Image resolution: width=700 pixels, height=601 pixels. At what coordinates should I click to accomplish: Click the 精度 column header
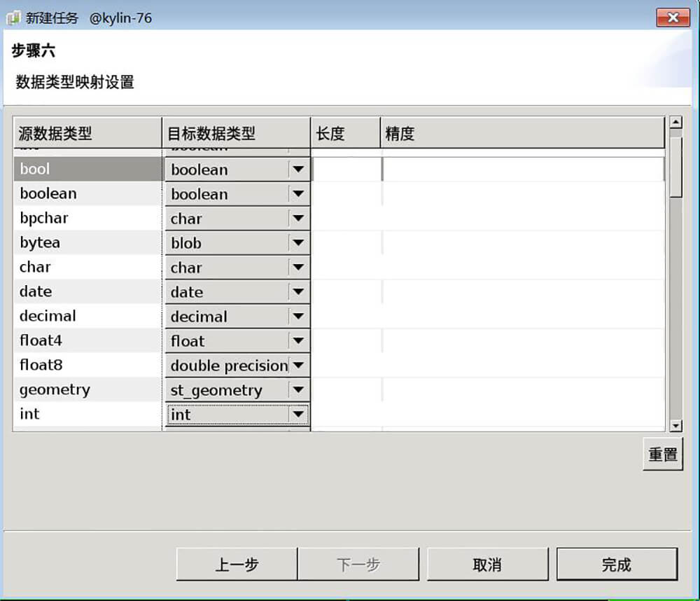[521, 133]
